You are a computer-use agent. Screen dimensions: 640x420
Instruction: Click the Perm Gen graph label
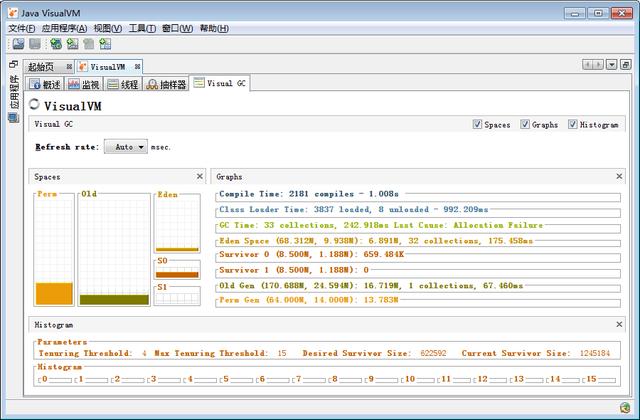click(x=309, y=300)
